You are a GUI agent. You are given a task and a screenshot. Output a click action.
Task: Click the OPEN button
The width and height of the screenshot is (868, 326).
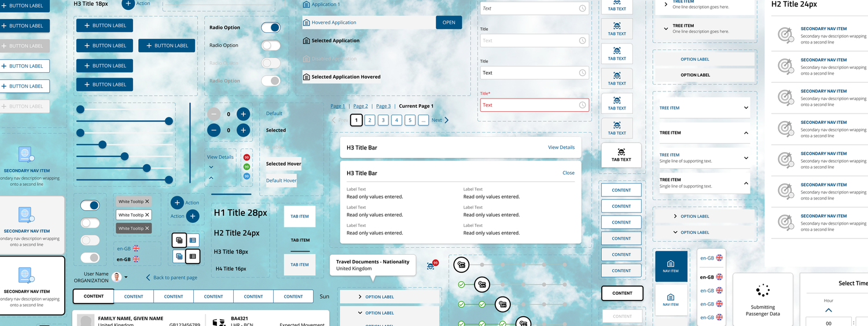[449, 23]
